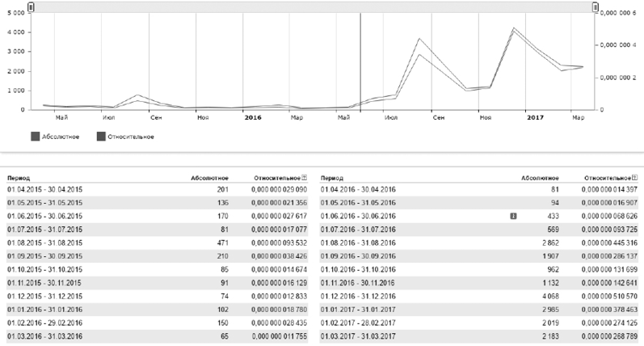The height and width of the screenshot is (346, 644).
Task: Open help icon beside right Относительное header
Action: point(635,176)
